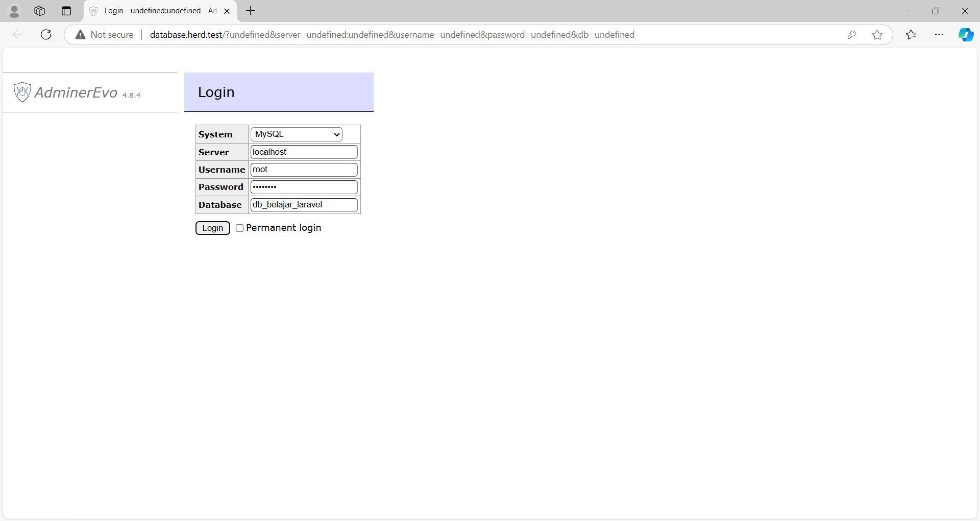980x521 pixels.
Task: Click the browser profile icon
Action: [14, 11]
